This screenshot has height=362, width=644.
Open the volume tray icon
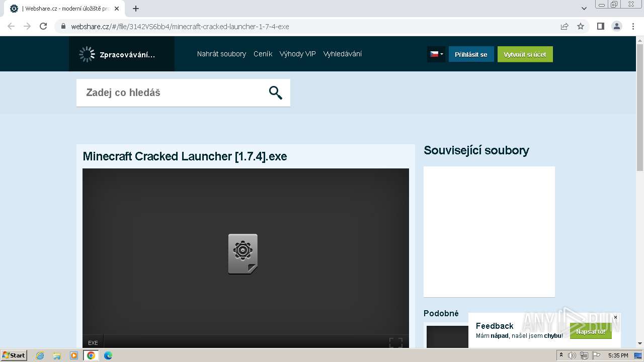click(x=572, y=355)
